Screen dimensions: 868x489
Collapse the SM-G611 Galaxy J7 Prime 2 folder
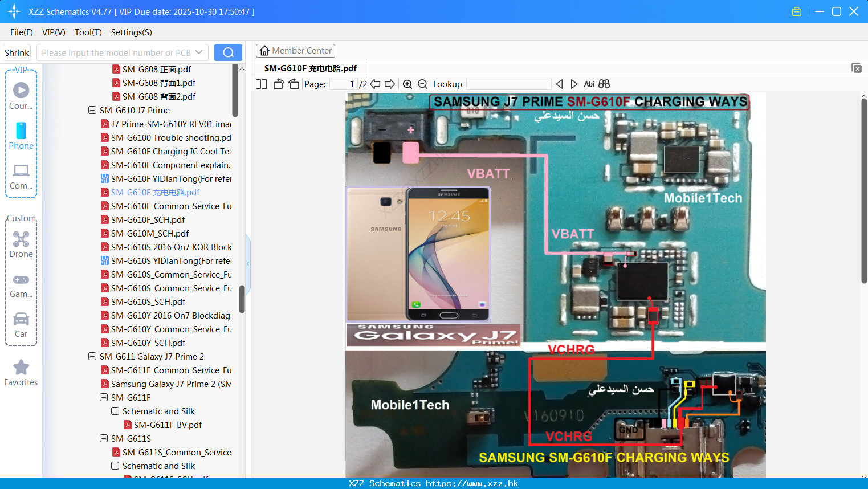92,356
